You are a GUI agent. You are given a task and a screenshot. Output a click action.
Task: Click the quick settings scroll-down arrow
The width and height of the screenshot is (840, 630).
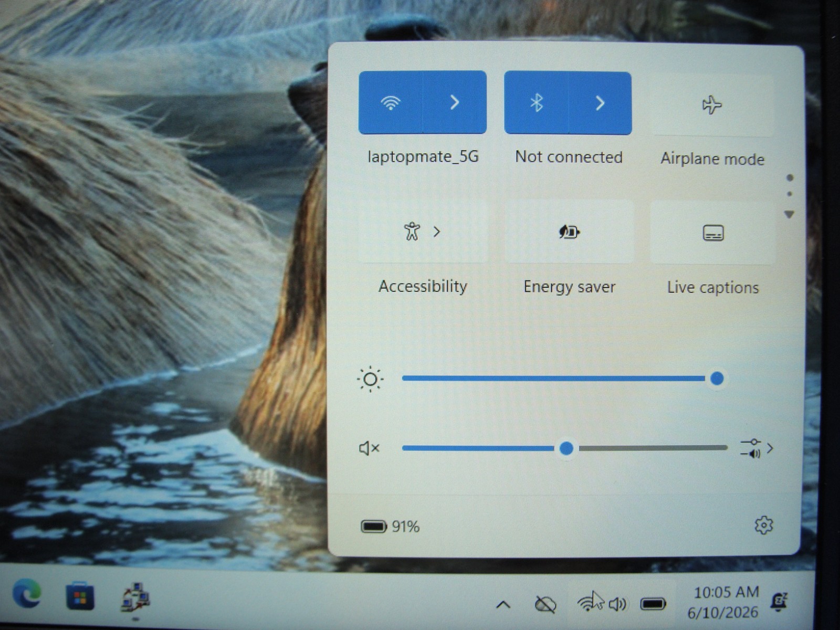point(789,214)
